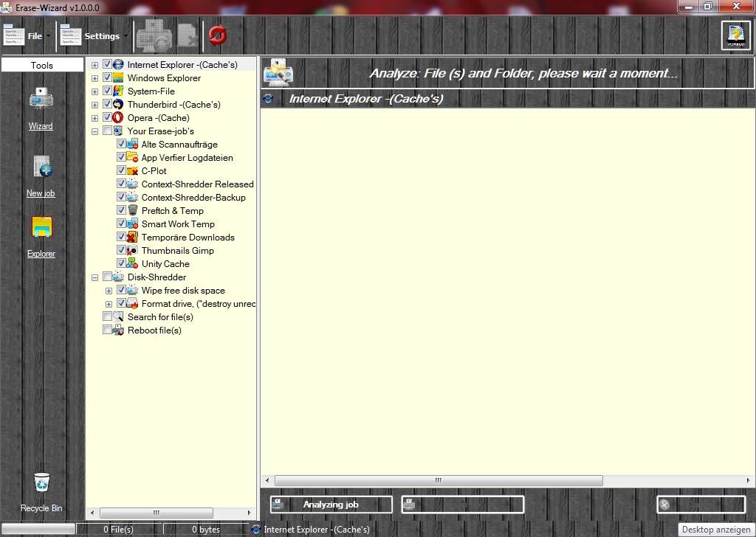Open the Recycle Bin icon
Image resolution: width=756 pixels, height=537 pixels.
click(x=41, y=482)
